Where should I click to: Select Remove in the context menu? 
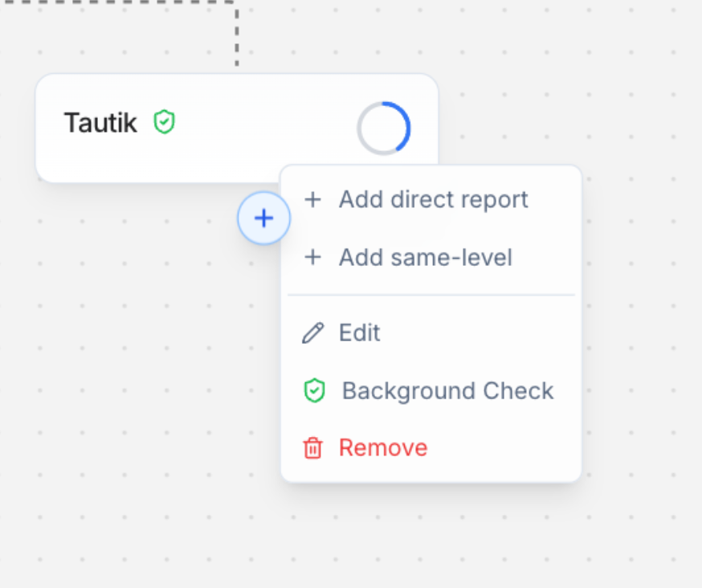pos(431,448)
